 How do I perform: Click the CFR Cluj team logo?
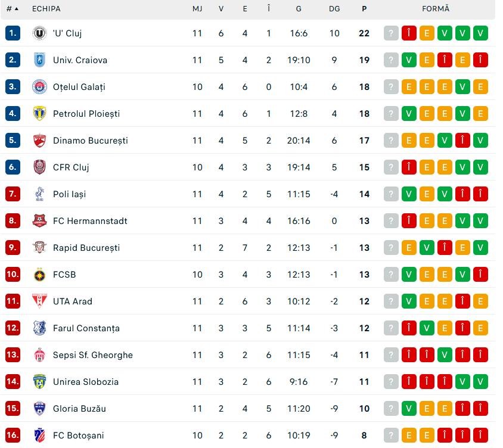[39, 167]
